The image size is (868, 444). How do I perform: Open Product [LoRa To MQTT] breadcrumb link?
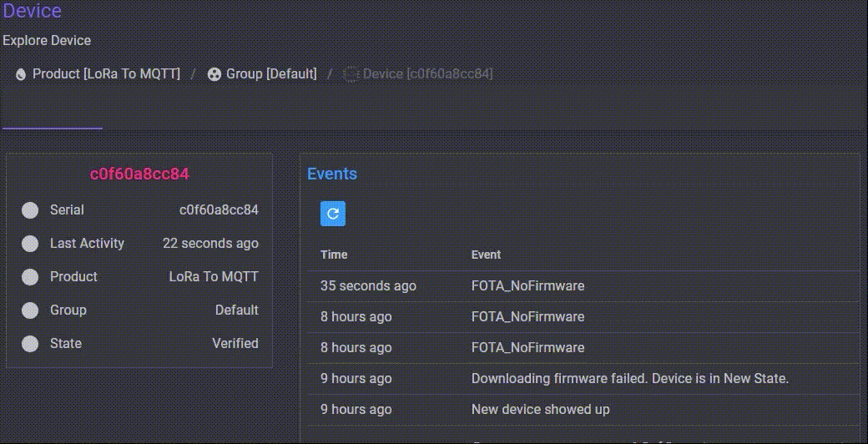point(106,74)
